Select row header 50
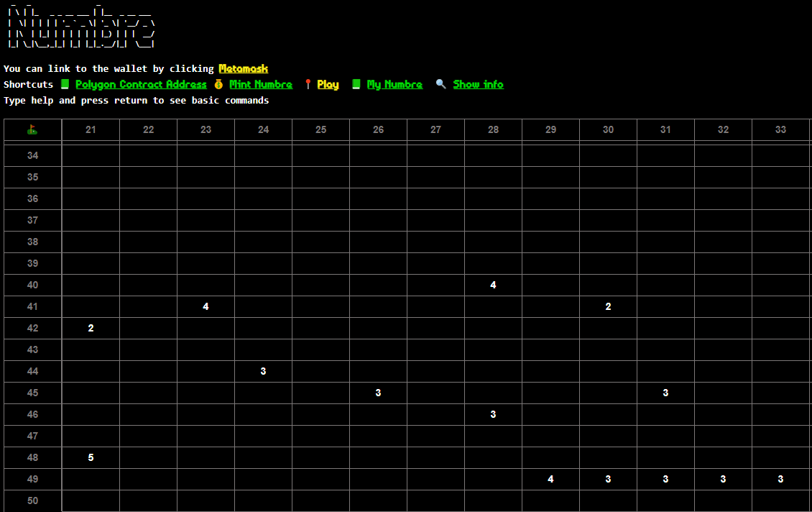This screenshot has width=812, height=512. tap(32, 500)
